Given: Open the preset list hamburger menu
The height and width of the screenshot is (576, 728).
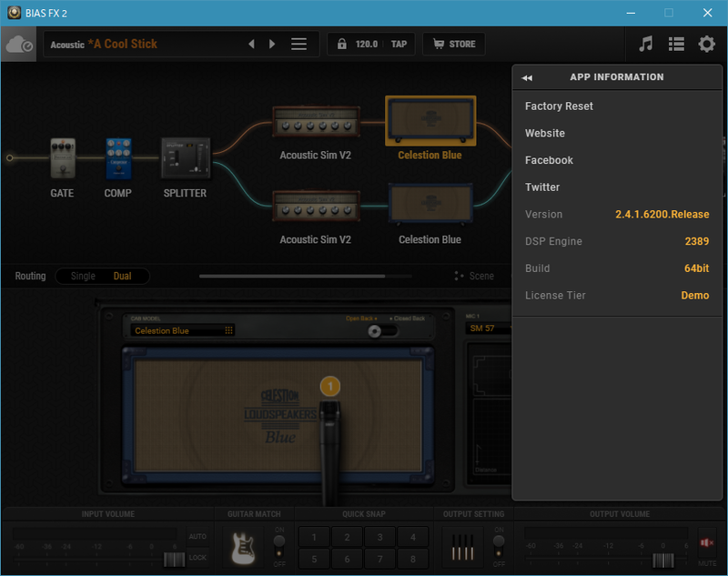Looking at the screenshot, I should (298, 44).
